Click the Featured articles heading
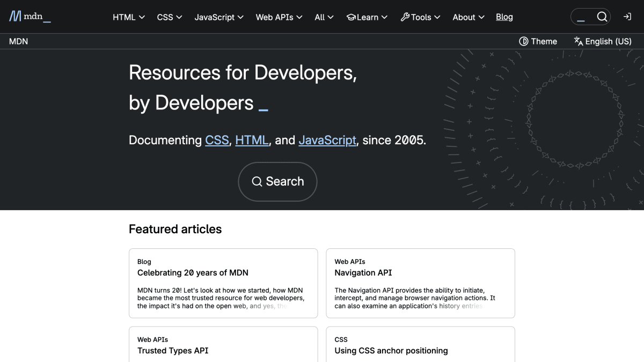Image resolution: width=644 pixels, height=362 pixels. coord(175,229)
